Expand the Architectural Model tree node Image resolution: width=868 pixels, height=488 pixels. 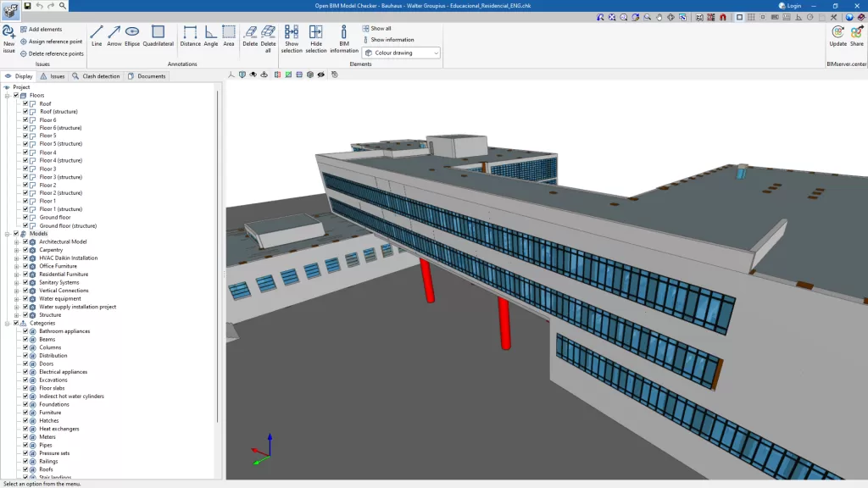point(17,241)
